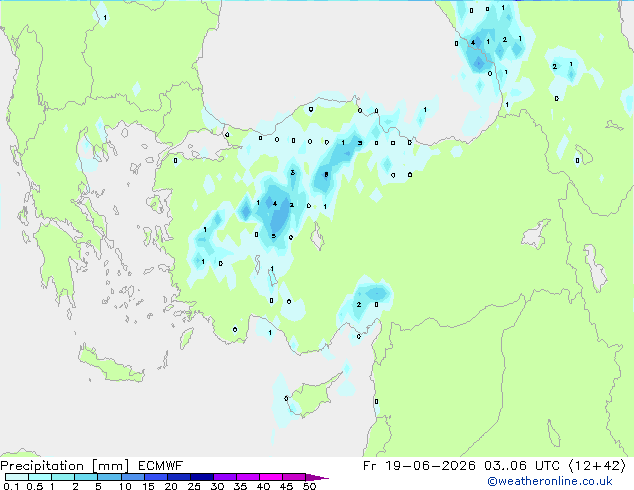
Task: Click the '03..06 UTC' time label
Action: coord(522,466)
